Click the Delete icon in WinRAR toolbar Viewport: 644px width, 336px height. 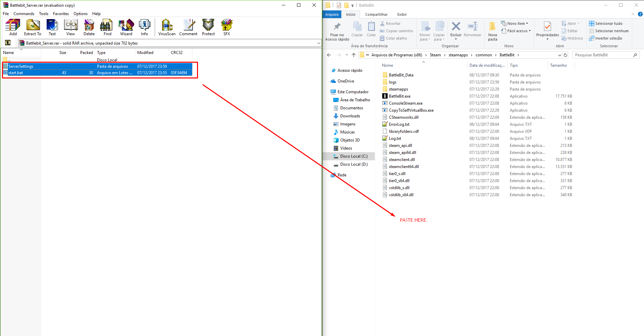click(x=89, y=27)
